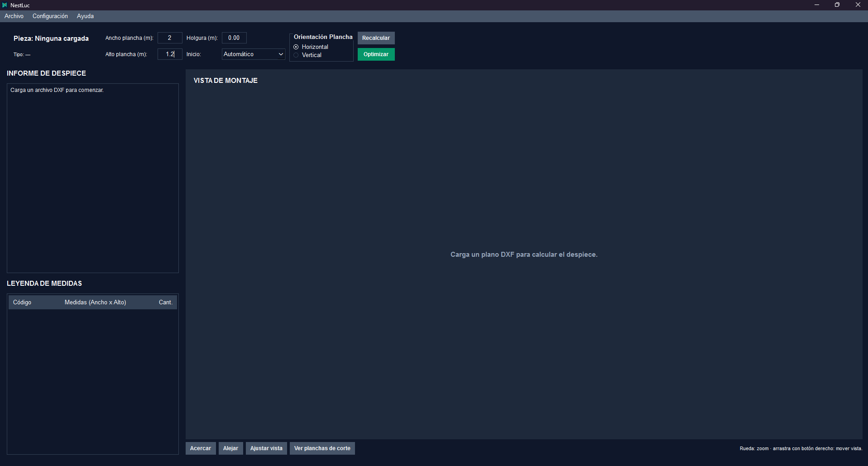Zoom out with the Alejar button
868x466 pixels.
tap(230, 448)
